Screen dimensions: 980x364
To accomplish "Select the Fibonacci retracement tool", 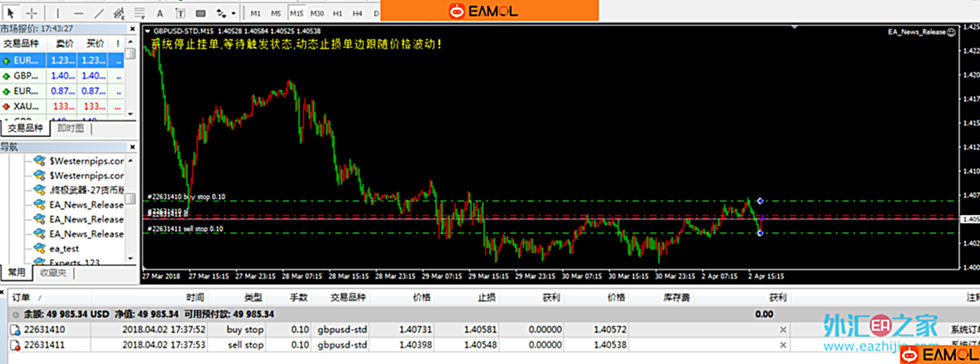I will point(139,13).
